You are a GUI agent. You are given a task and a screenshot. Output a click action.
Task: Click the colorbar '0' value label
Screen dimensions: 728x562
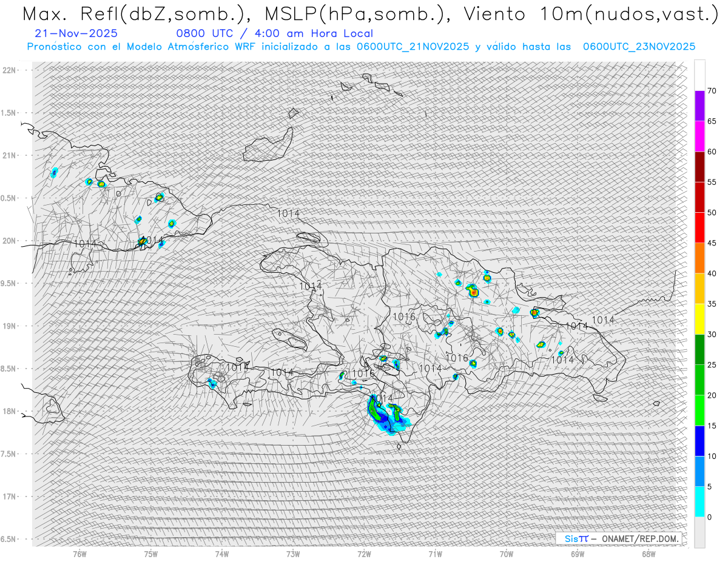click(710, 517)
